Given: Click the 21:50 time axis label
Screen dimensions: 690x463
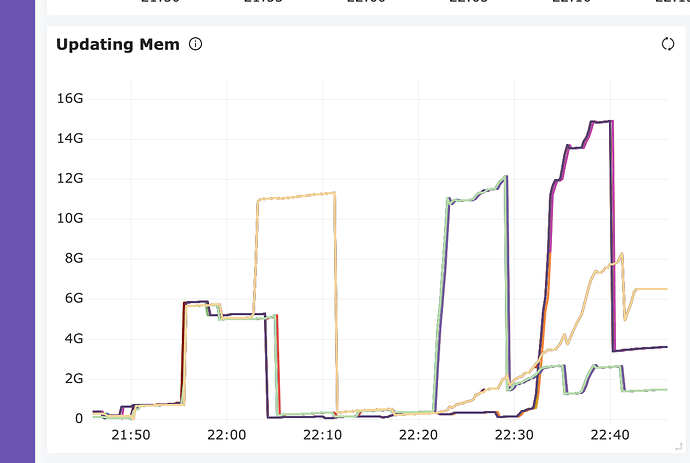Looking at the screenshot, I should click(x=131, y=435).
